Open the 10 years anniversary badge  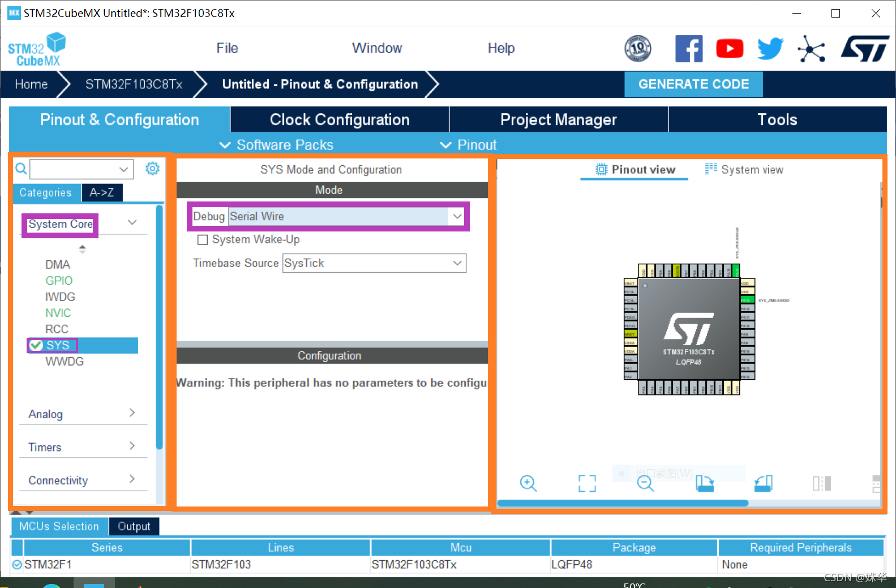(638, 49)
